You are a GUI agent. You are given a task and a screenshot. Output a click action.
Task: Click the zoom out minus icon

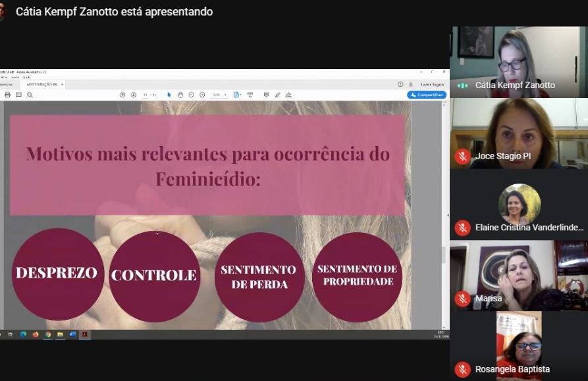tap(191, 95)
